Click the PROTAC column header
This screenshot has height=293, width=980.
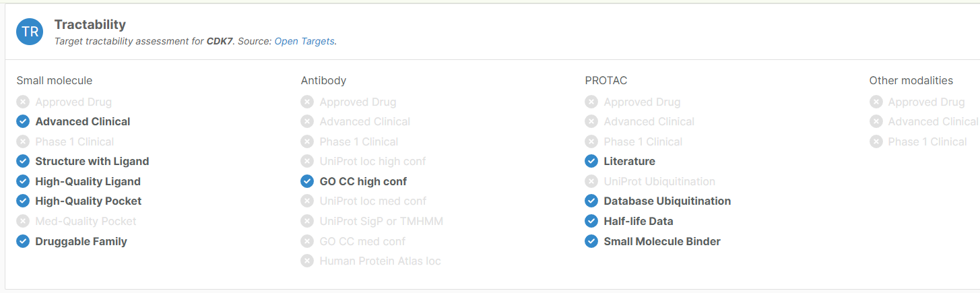pos(606,80)
